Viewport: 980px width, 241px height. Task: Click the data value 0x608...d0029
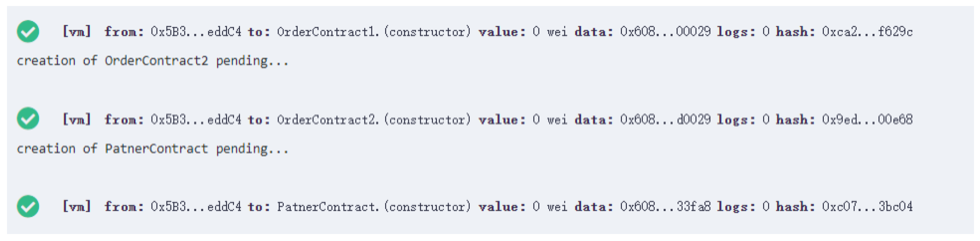[x=665, y=120]
